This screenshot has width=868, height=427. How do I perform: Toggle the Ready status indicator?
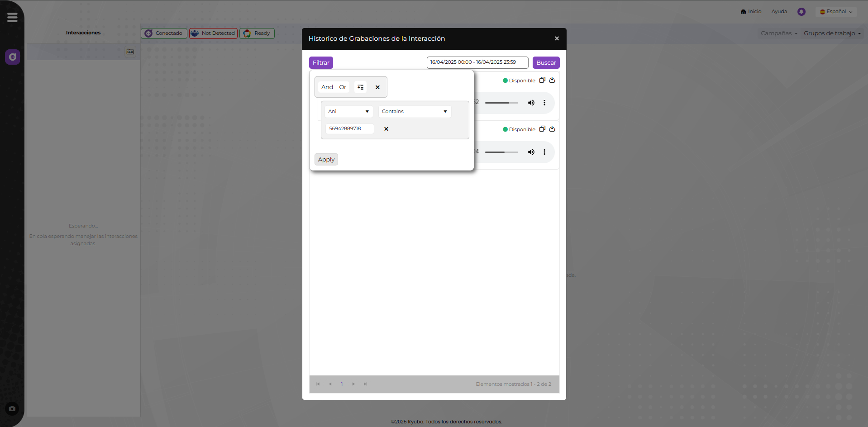click(257, 33)
